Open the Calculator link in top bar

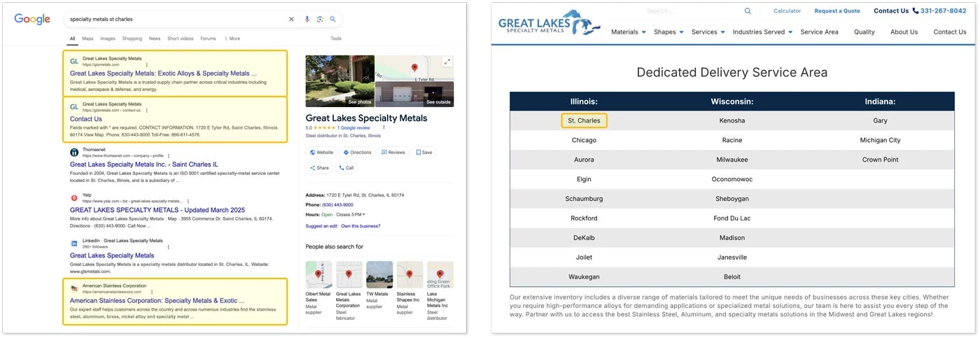tap(787, 10)
